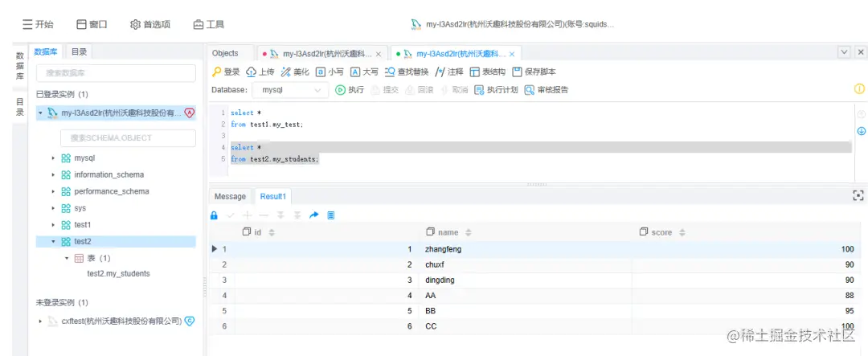Open the tab list dropdown arrow at top right
868x356 pixels.
844,52
